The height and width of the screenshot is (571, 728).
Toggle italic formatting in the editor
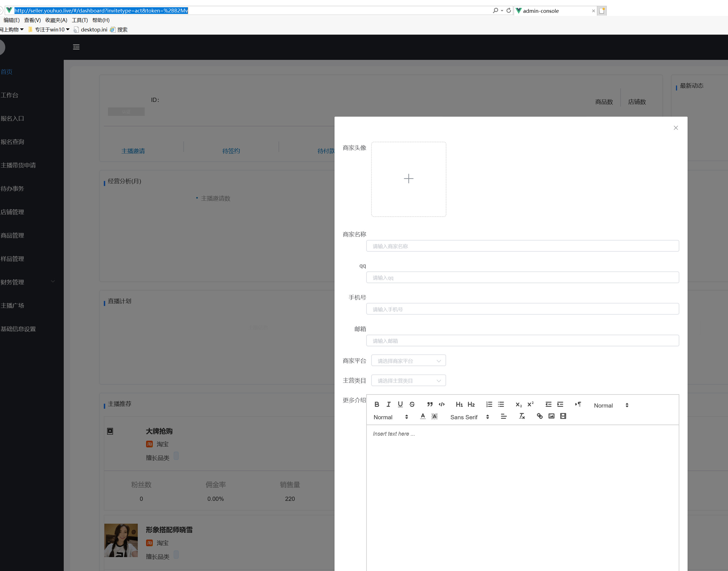point(388,405)
